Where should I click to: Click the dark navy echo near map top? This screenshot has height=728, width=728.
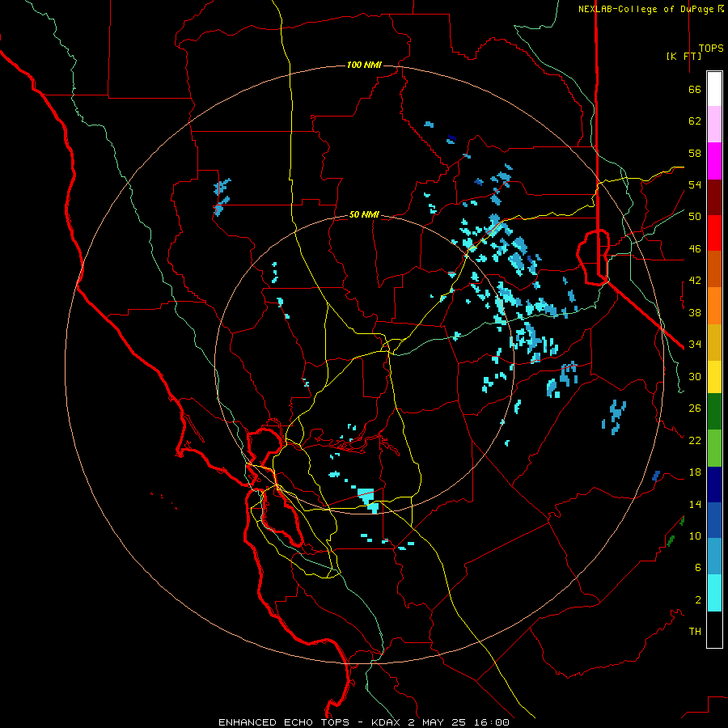[451, 138]
